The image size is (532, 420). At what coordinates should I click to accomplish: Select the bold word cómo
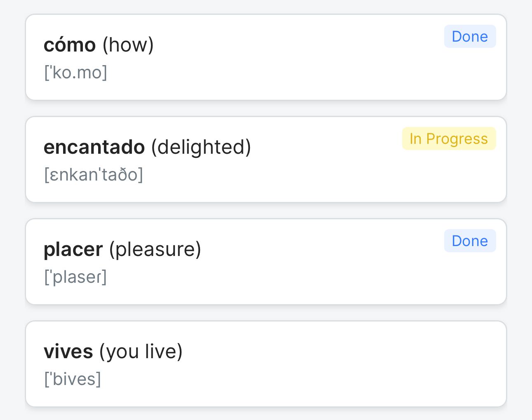click(x=70, y=45)
